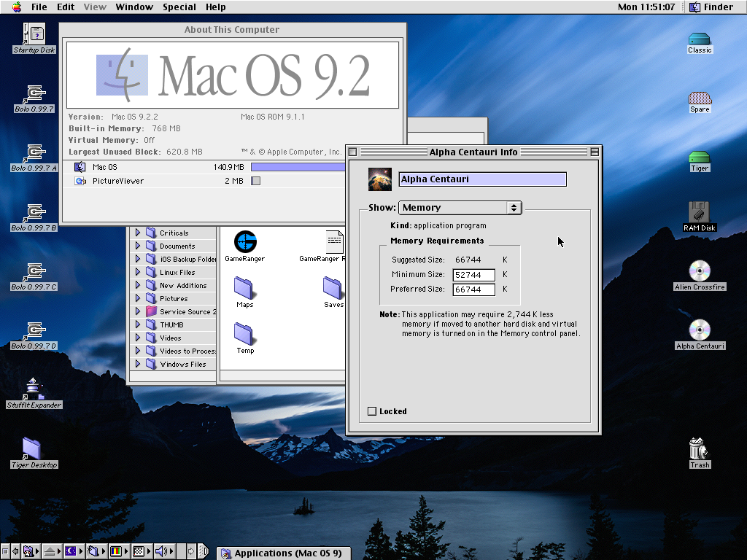Enable the Locked checkbox
This screenshot has height=560, width=747.
pyautogui.click(x=373, y=411)
